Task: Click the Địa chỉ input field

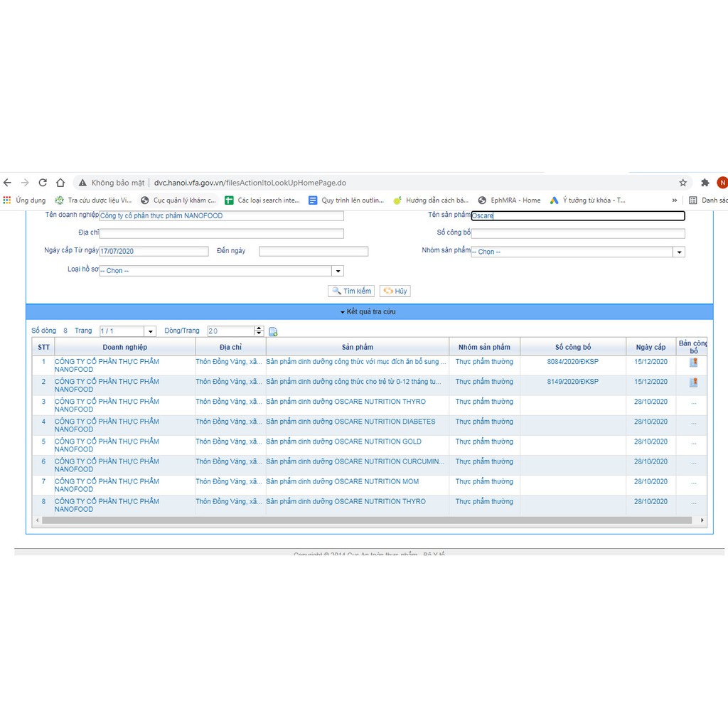Action: click(222, 233)
